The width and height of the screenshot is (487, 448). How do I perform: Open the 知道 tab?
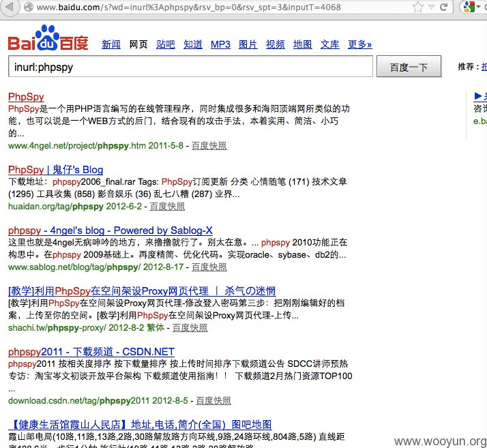(x=193, y=44)
